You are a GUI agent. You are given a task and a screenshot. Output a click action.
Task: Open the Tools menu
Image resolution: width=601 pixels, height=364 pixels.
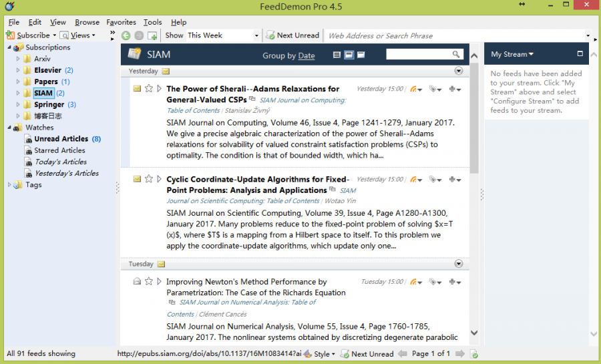tap(152, 22)
